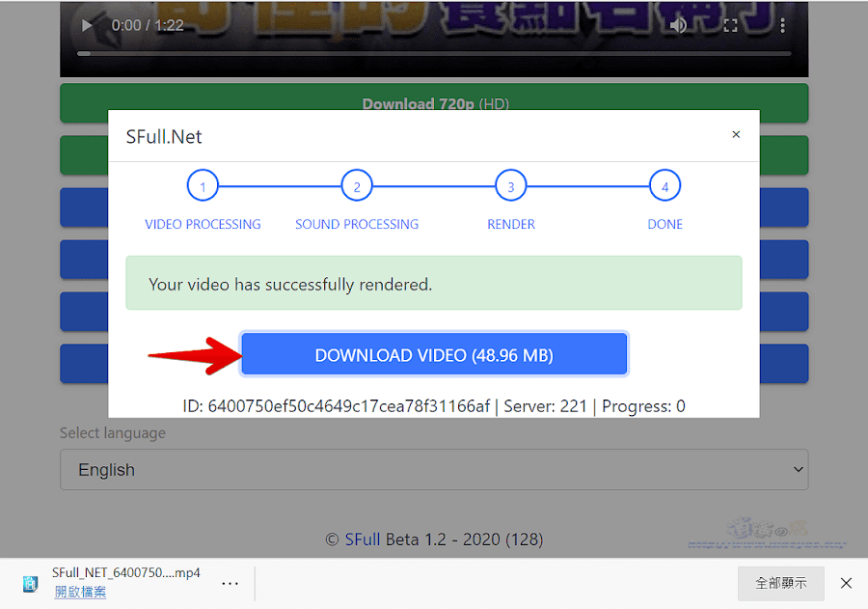Click the 全部顯示 show all downloads button
This screenshot has width=868, height=609.
click(780, 583)
